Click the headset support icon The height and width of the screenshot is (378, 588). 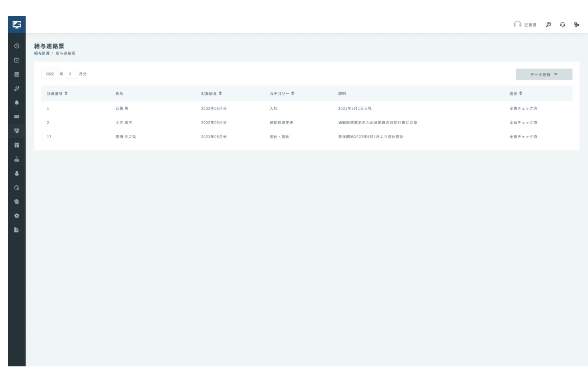562,25
